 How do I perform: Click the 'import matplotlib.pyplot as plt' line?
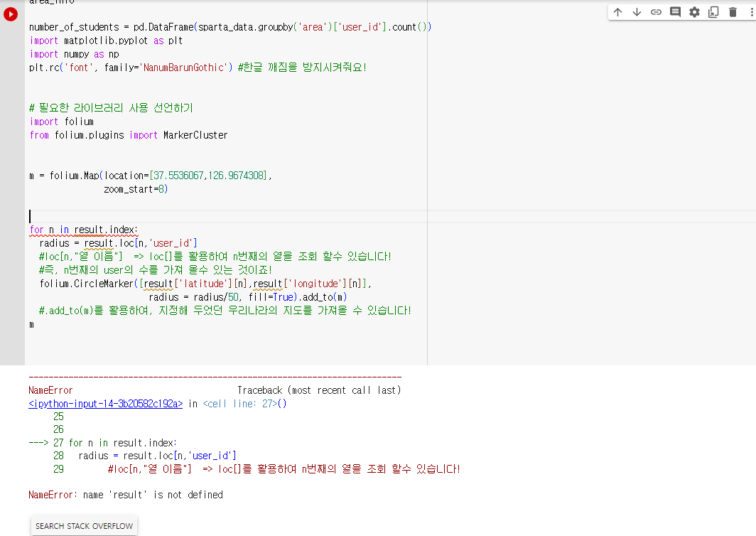pyautogui.click(x=106, y=41)
